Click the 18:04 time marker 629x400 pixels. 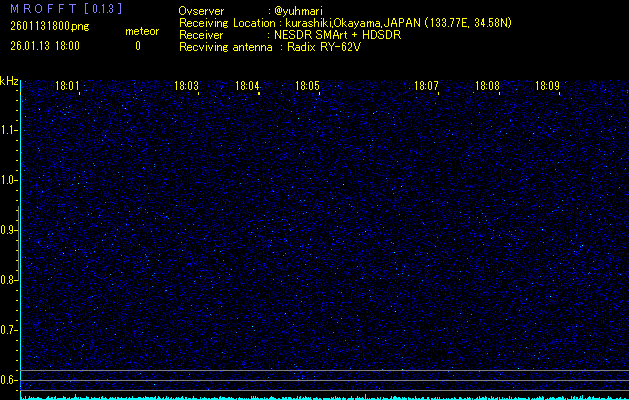(247, 87)
